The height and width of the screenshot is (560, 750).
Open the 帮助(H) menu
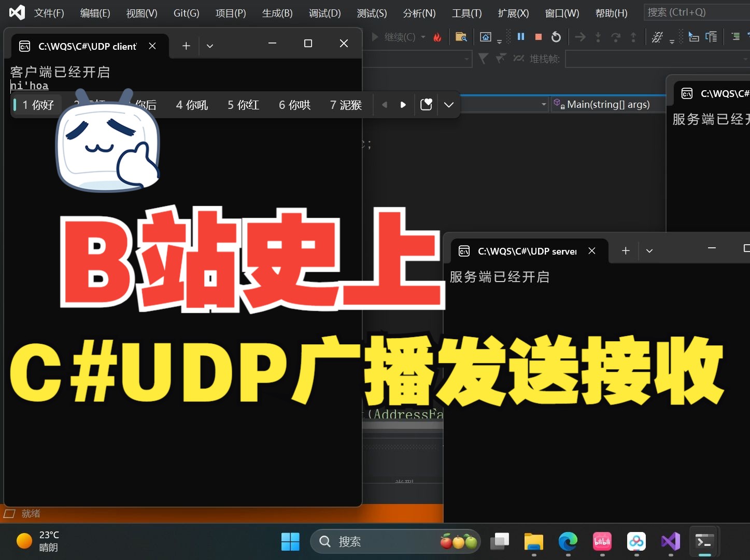point(611,13)
